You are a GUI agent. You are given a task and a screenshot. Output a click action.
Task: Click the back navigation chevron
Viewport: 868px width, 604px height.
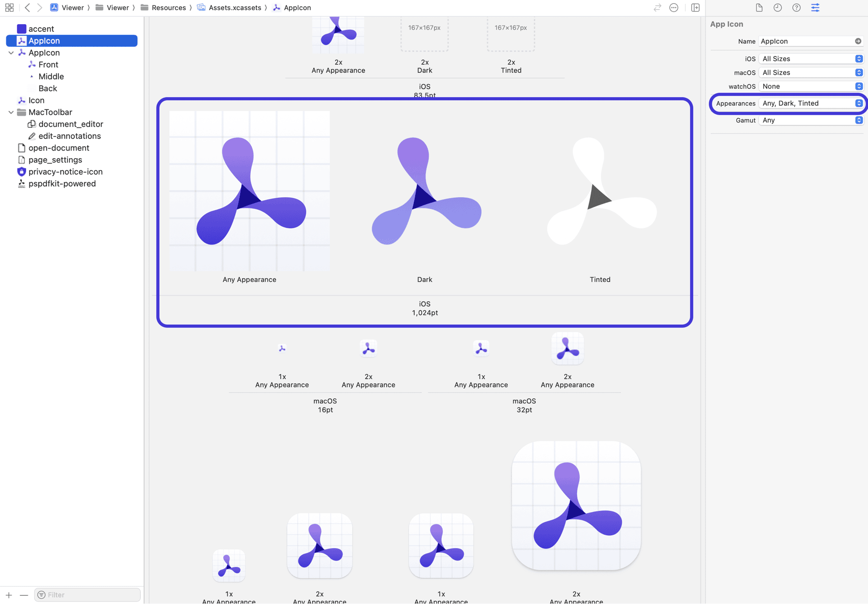(27, 7)
